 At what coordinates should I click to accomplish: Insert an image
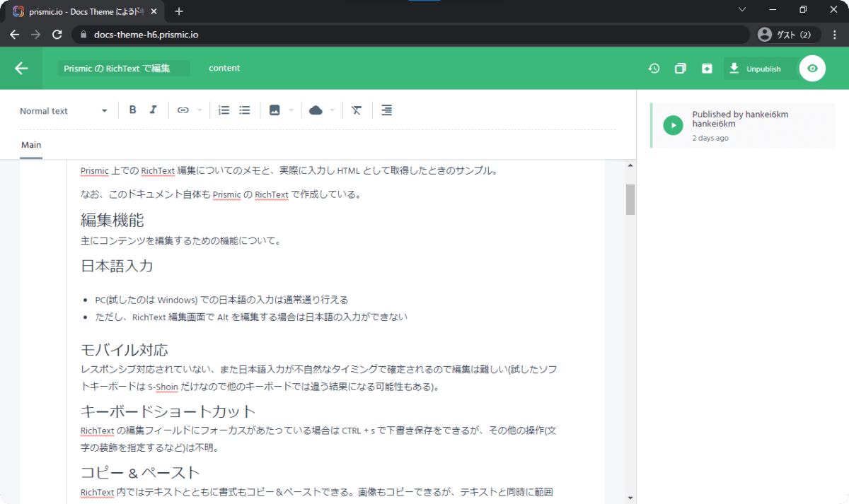(x=275, y=110)
